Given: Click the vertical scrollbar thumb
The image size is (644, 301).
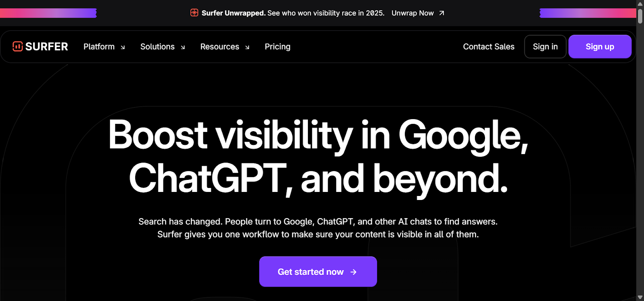Looking at the screenshot, I should 640,16.
